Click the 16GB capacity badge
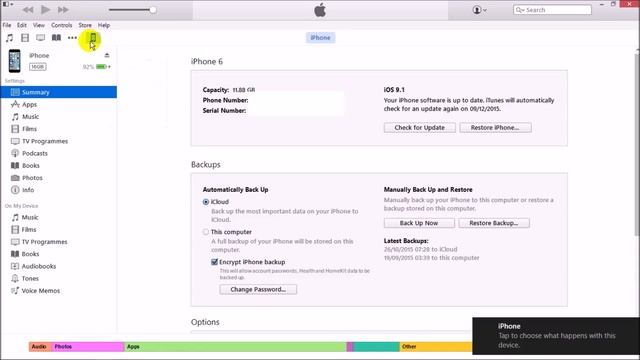 38,67
